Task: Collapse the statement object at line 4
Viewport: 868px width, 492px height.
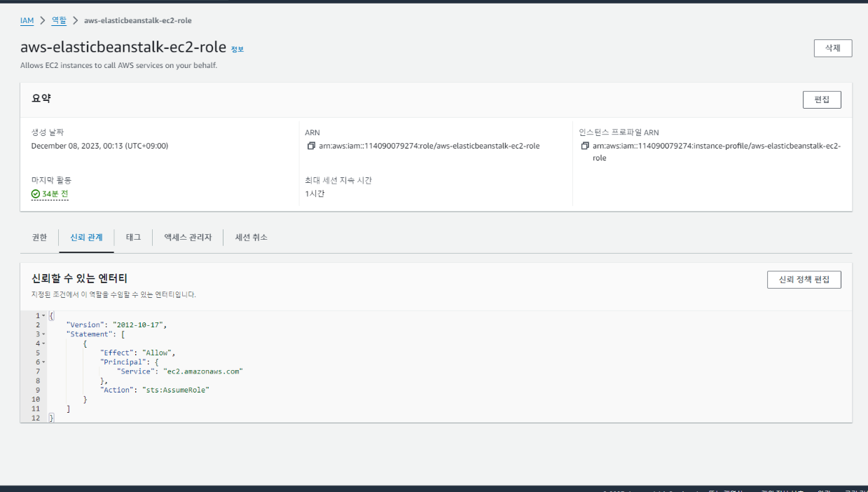Action: click(x=44, y=343)
